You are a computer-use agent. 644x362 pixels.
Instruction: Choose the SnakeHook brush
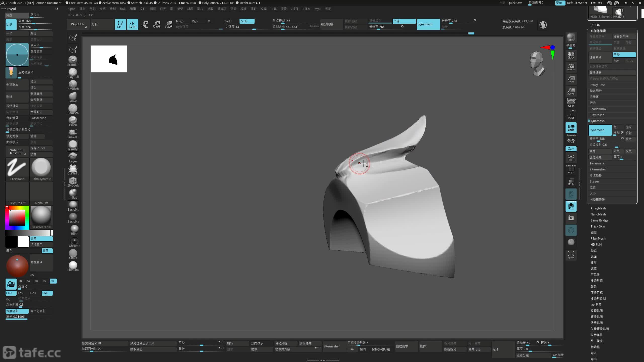click(73, 132)
